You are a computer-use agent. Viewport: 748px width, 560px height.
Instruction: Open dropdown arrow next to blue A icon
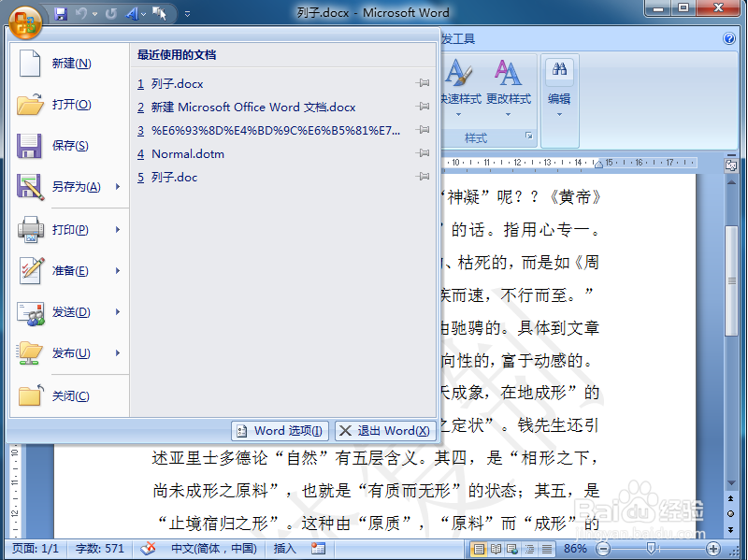(144, 14)
